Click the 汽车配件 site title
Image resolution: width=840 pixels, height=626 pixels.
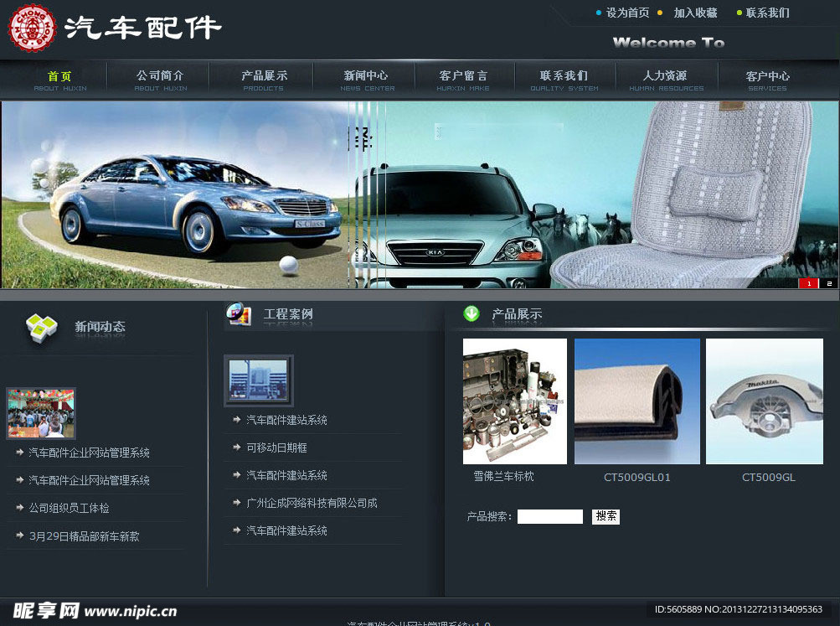[143, 28]
